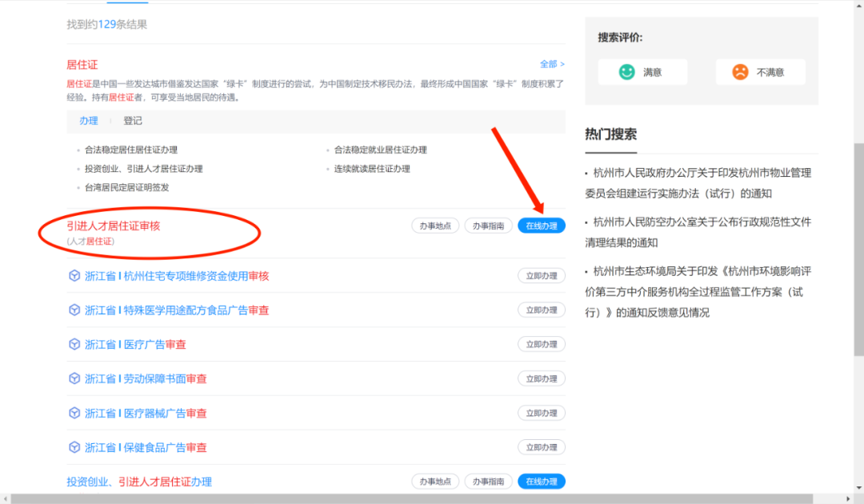Open the 台湾居民定居证明签发 link
Image resolution: width=864 pixels, height=504 pixels.
tap(127, 187)
